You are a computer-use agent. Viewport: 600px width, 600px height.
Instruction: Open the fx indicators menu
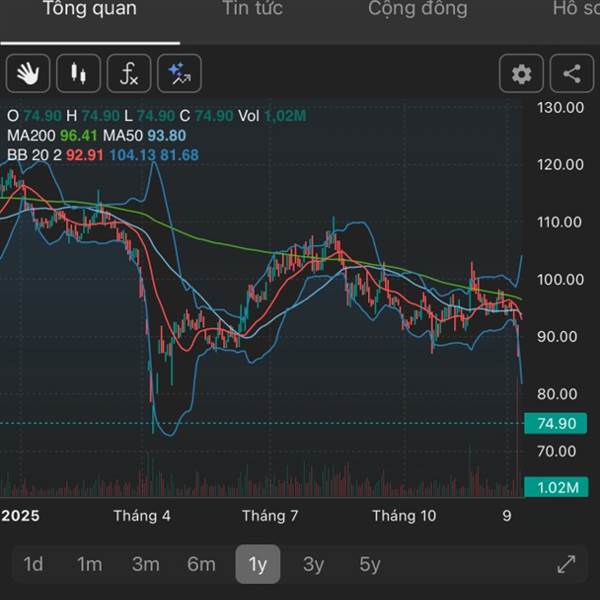coord(129,73)
